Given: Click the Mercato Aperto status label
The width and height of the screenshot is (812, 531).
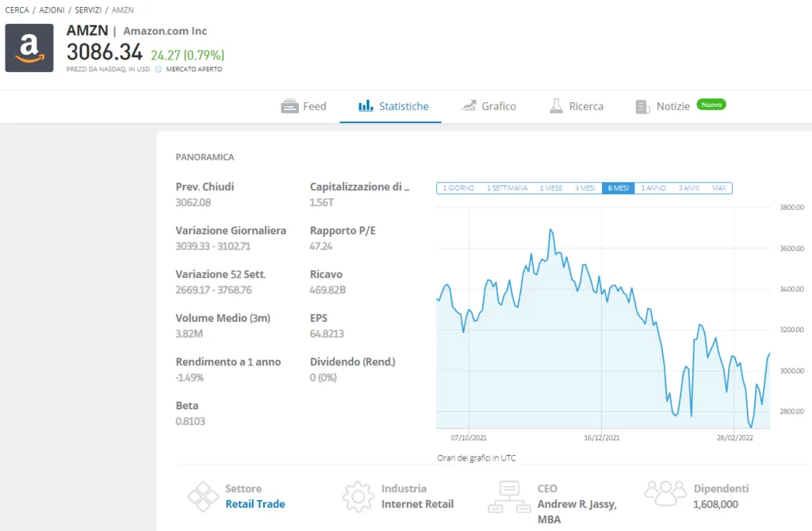Looking at the screenshot, I should pos(194,70).
